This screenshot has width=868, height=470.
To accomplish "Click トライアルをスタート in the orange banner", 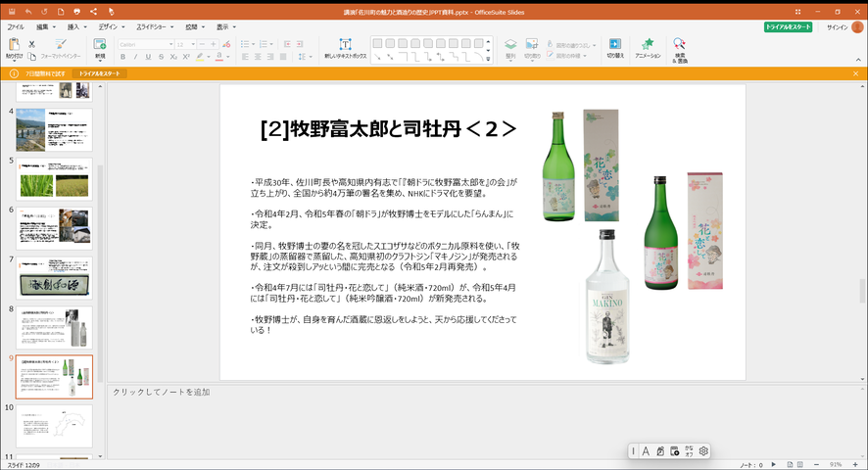I will [x=100, y=73].
